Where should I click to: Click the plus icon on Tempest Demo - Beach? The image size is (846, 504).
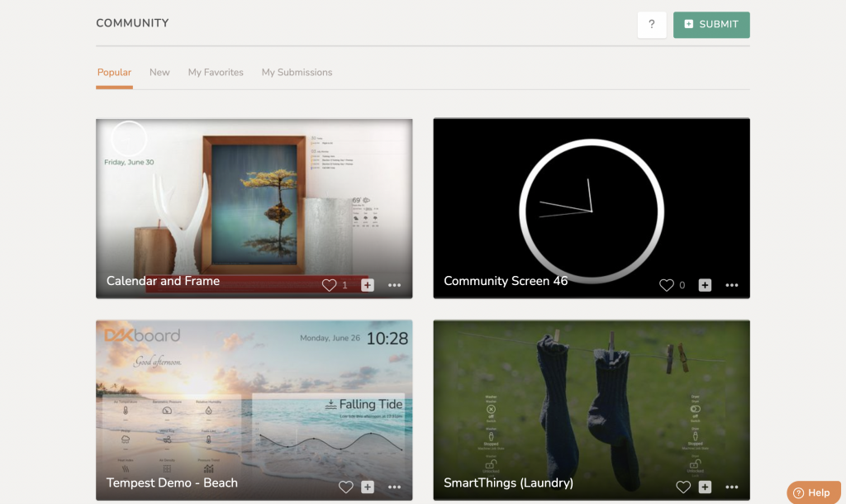pyautogui.click(x=366, y=487)
